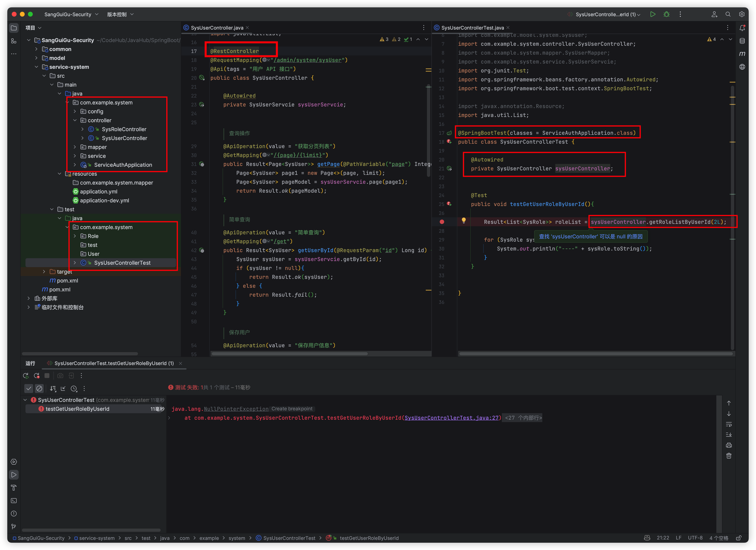Viewport: 756px width, 550px height.
Task: Open notifications bell icon
Action: (x=742, y=28)
